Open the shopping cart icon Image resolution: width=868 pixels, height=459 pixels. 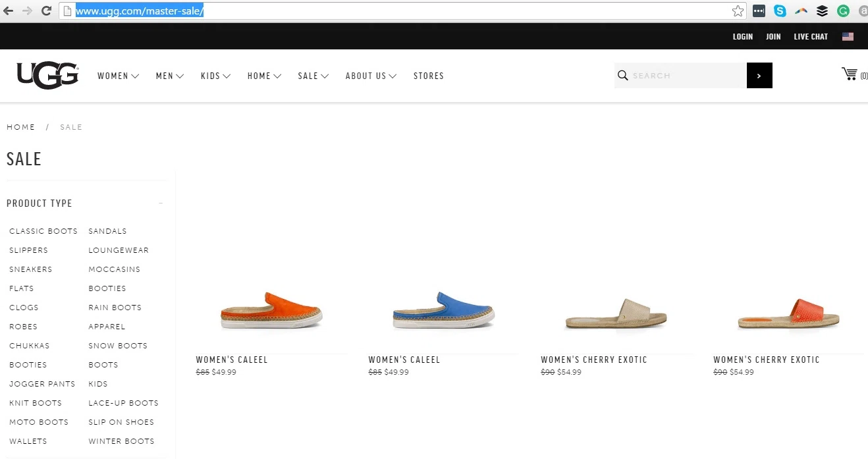click(849, 74)
